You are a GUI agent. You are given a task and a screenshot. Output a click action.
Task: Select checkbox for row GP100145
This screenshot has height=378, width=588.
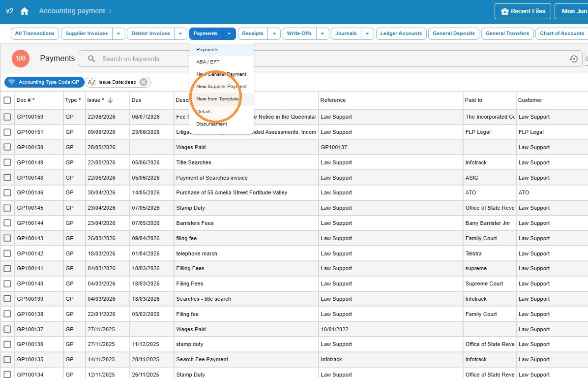tap(7, 208)
